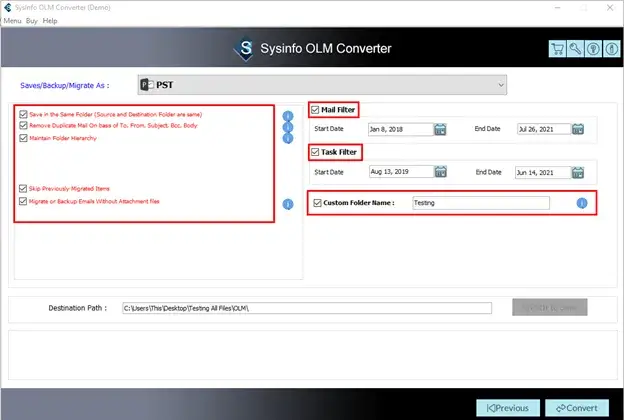Toggle Save in the Same Folder checkbox
Image resolution: width=624 pixels, height=420 pixels.
[23, 114]
